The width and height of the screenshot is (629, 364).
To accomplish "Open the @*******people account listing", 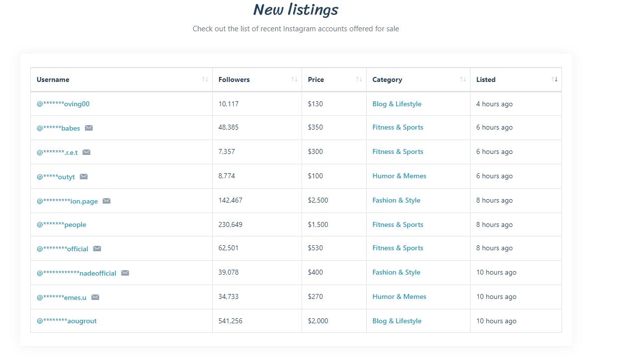I will pos(62,224).
